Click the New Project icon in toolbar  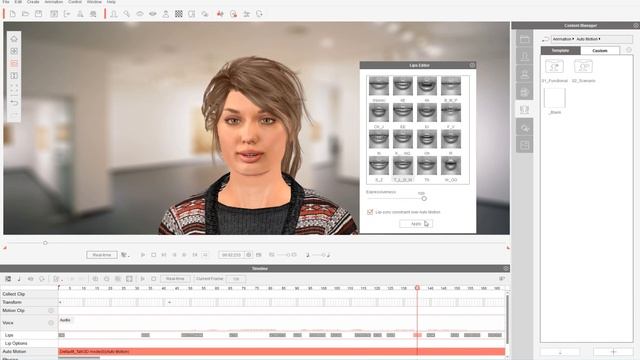[13, 14]
